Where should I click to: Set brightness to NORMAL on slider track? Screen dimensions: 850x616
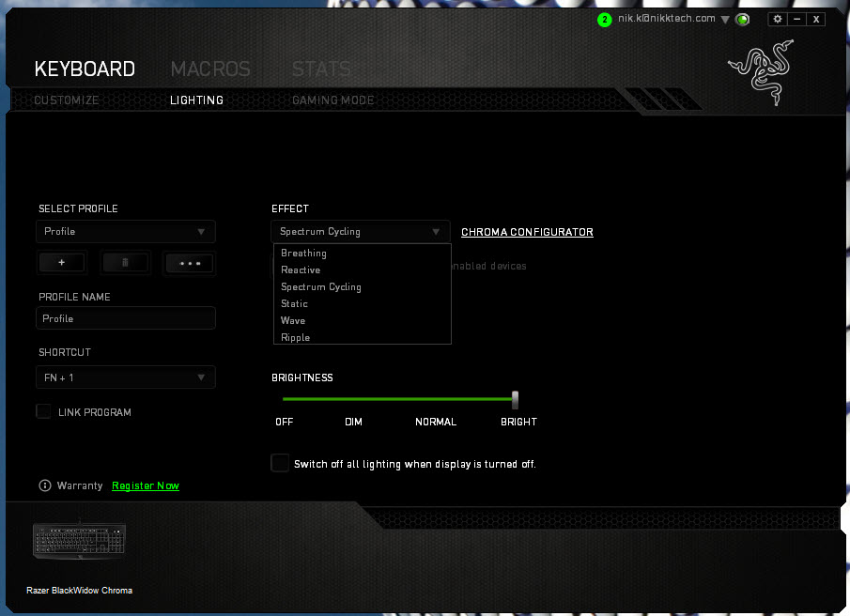pos(436,399)
